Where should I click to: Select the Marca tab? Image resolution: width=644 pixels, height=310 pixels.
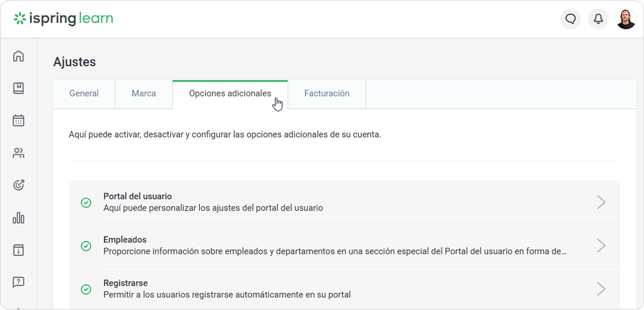click(144, 94)
